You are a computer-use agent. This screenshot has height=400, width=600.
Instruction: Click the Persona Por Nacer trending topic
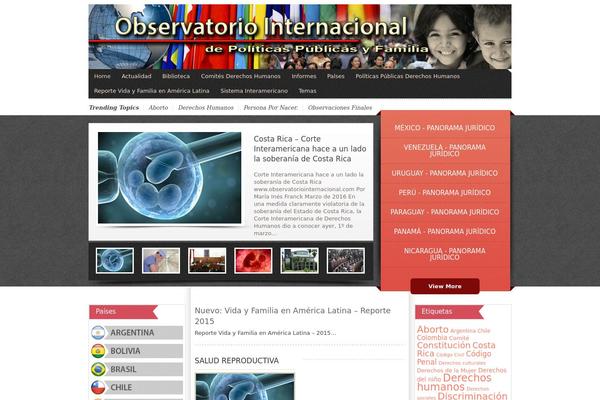(271, 108)
